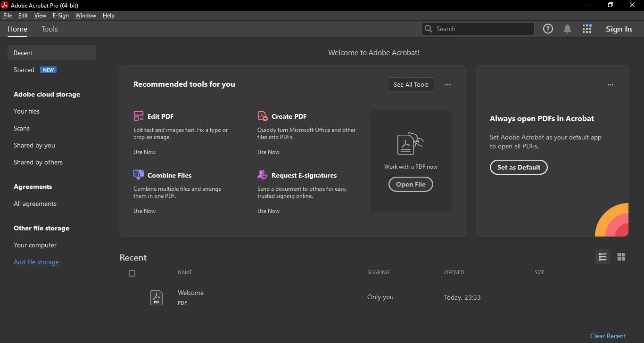
Task: Clear the recent files list
Action: pos(608,336)
